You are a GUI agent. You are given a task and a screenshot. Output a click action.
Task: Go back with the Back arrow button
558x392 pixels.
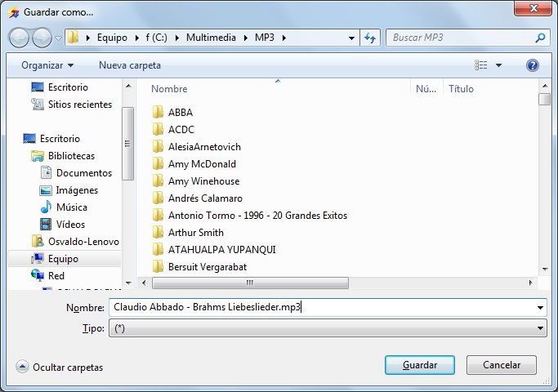[19, 38]
